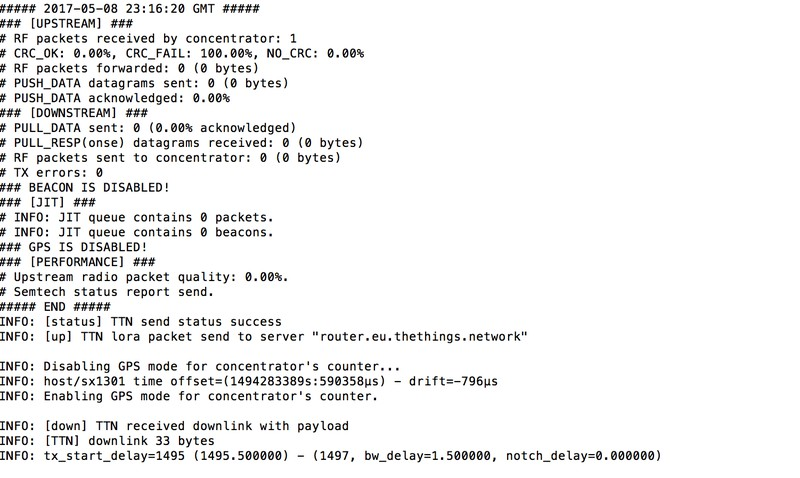Click the [DOWNSTREAM] section header
Screen dimensions: 800x478
74,113
